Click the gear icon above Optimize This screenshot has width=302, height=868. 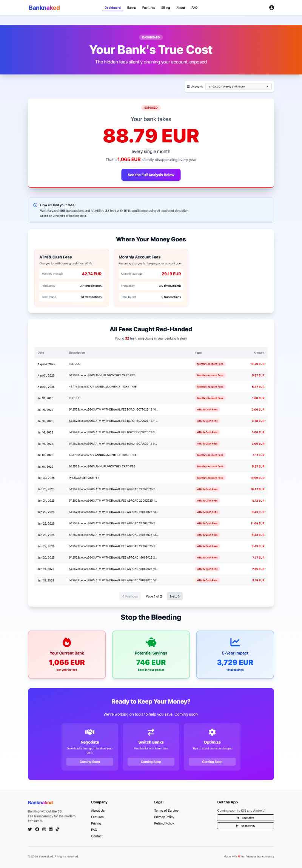[212, 732]
